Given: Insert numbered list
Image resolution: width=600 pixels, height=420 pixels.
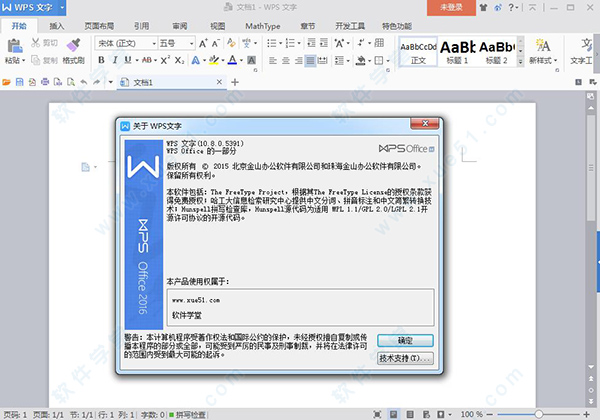Looking at the screenshot, I should [x=290, y=43].
